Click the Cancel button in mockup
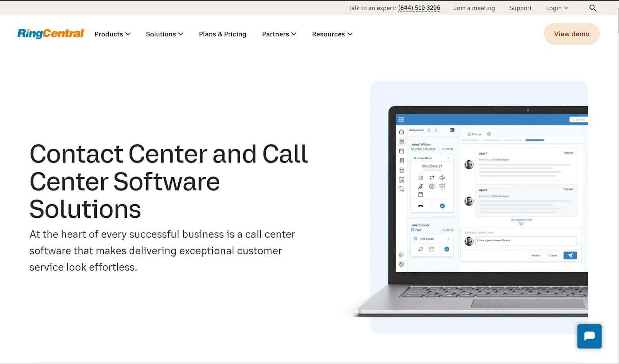 (553, 255)
